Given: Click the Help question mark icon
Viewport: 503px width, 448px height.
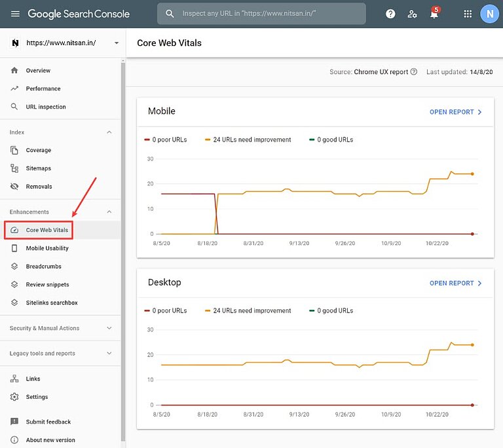Looking at the screenshot, I should (x=390, y=14).
